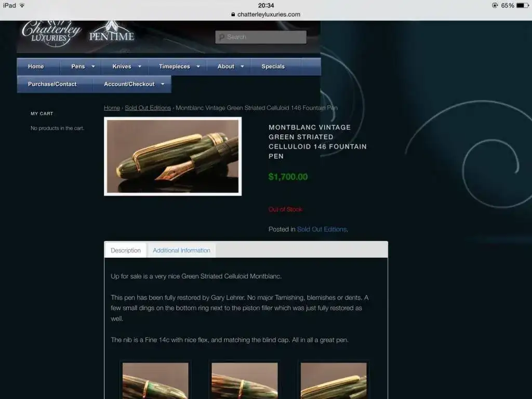This screenshot has height=399, width=532.
Task: Click the Home breadcrumb link
Action: pos(112,108)
